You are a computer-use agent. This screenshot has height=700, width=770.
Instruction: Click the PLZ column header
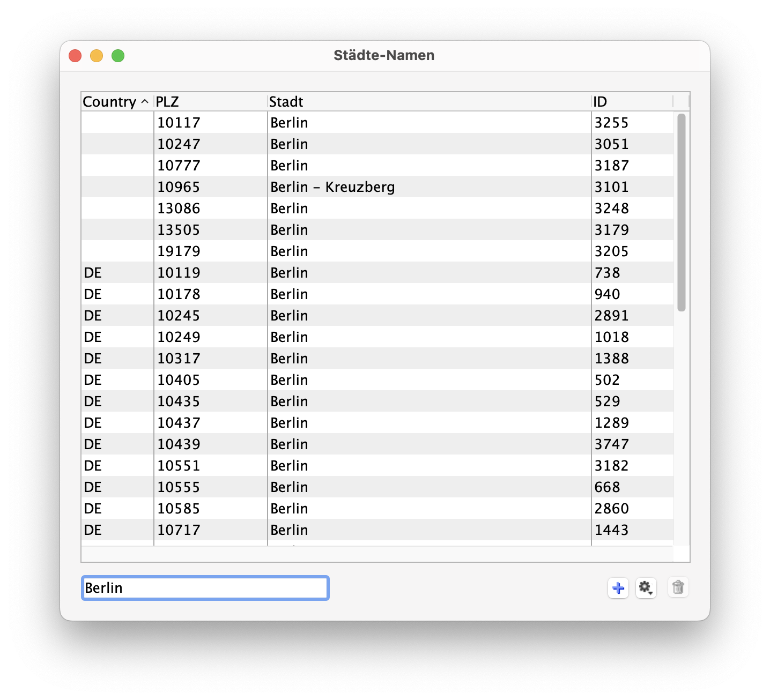coord(209,102)
